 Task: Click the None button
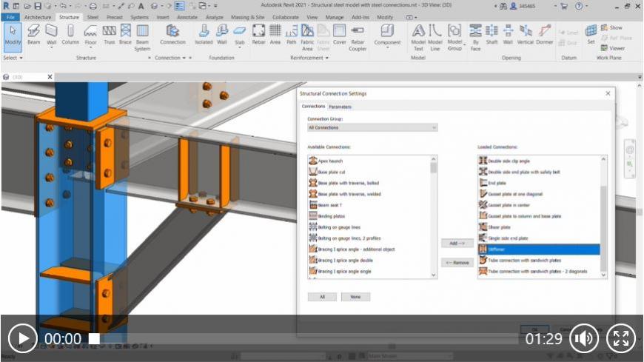coord(355,297)
